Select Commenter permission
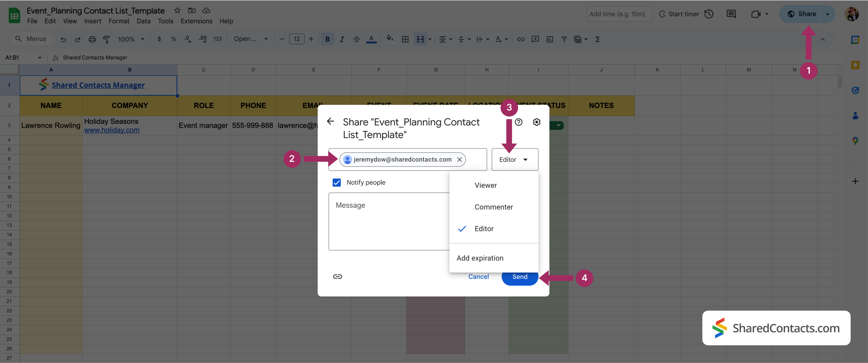Screen dimensions: 868x363 pos(494,207)
